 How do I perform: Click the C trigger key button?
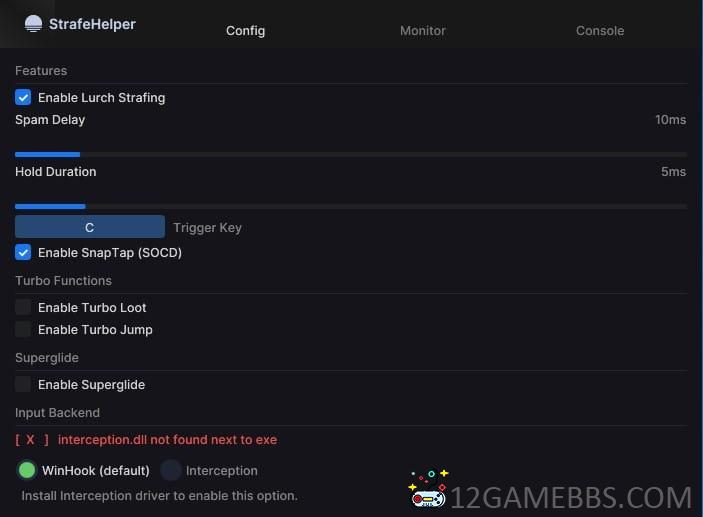90,227
